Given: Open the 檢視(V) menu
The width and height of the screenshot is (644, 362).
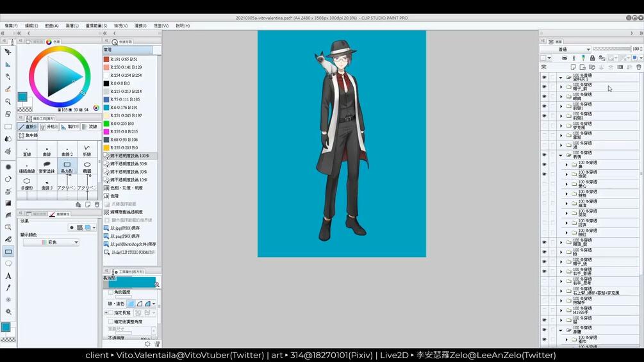Looking at the screenshot, I should point(120,26).
